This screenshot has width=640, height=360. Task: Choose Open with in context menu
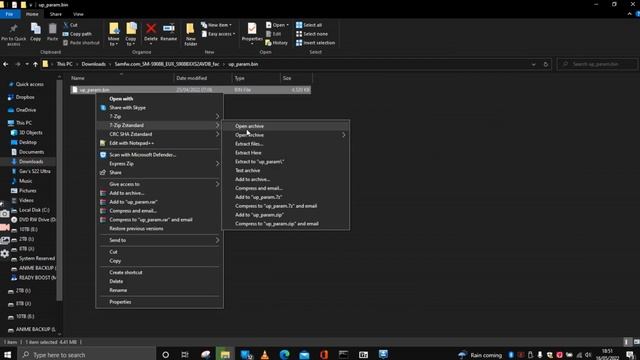tap(159, 99)
